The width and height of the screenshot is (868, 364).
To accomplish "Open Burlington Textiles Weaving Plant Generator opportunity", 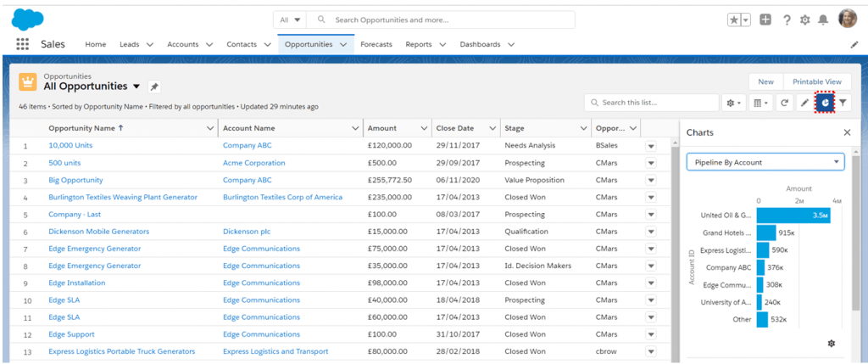I will click(x=123, y=197).
